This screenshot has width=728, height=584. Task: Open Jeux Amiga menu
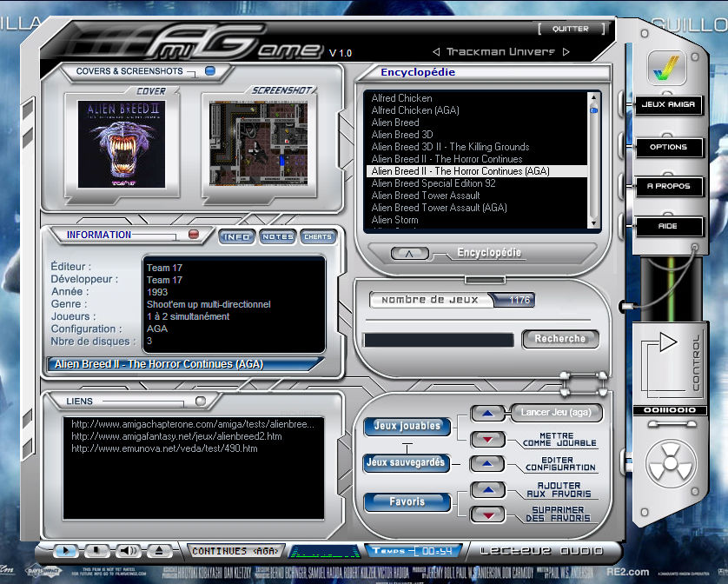coord(668,105)
